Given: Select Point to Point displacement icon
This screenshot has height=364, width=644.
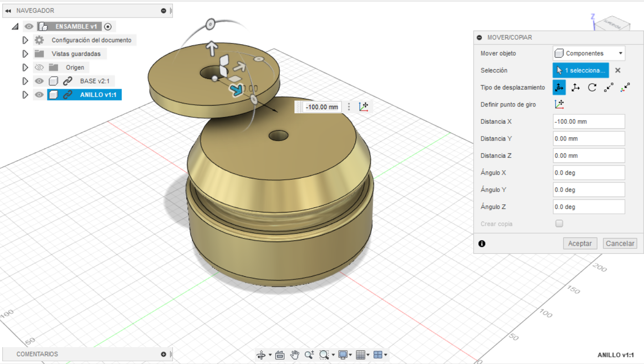Looking at the screenshot, I should coord(609,87).
